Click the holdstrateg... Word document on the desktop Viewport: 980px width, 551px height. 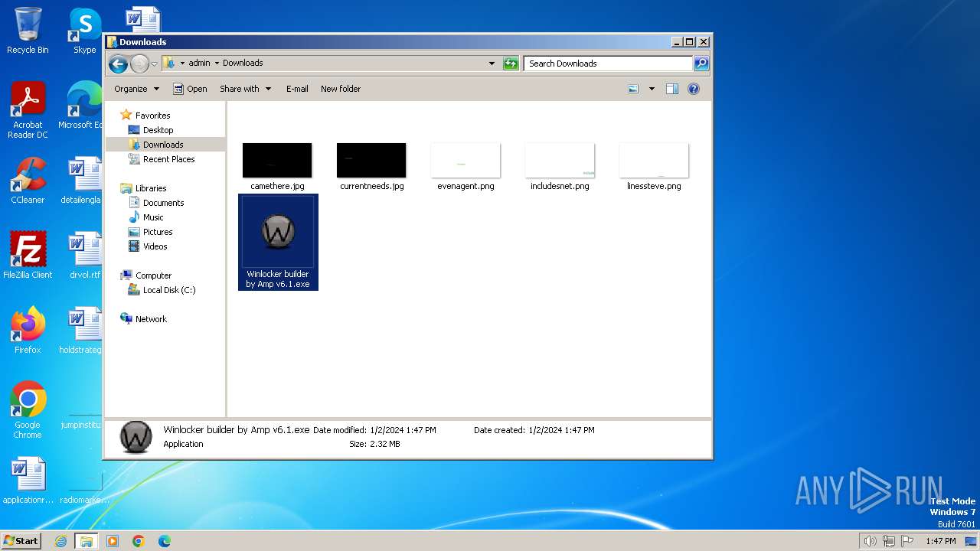tap(80, 331)
